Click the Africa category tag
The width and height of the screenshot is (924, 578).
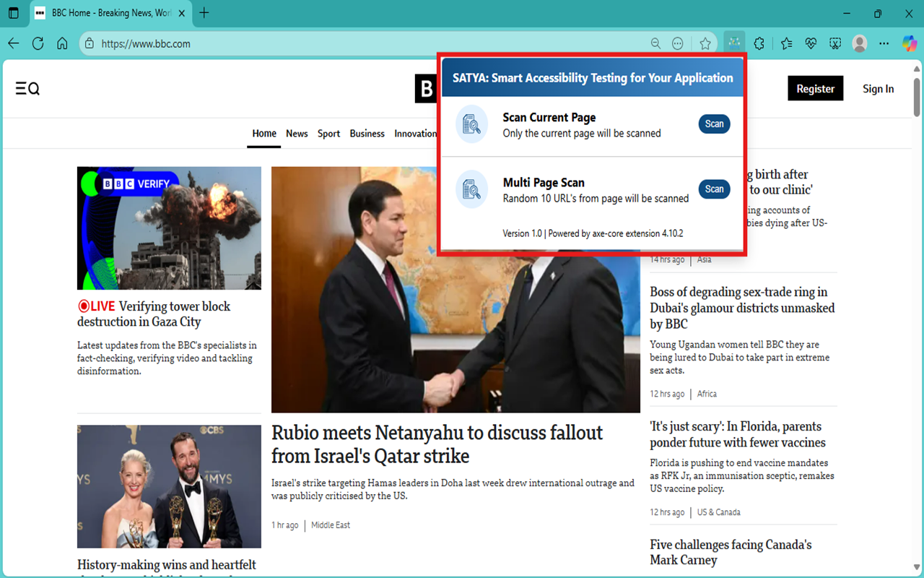coord(707,394)
